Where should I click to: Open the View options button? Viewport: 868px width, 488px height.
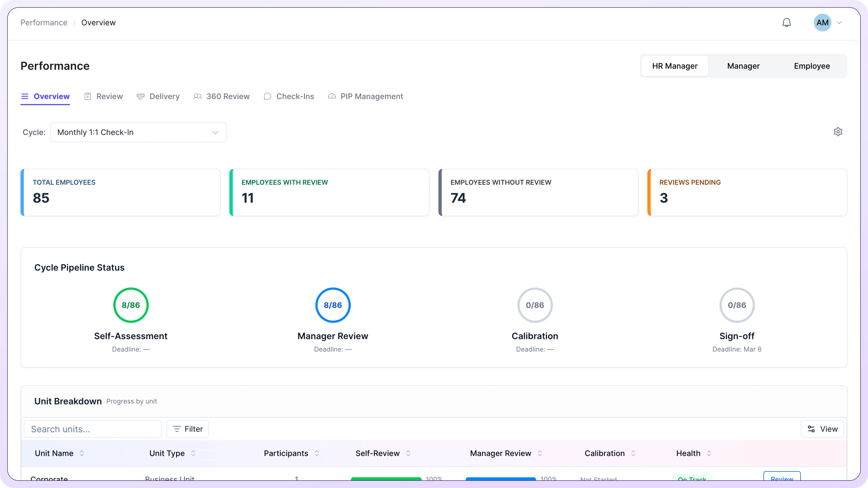tap(822, 429)
